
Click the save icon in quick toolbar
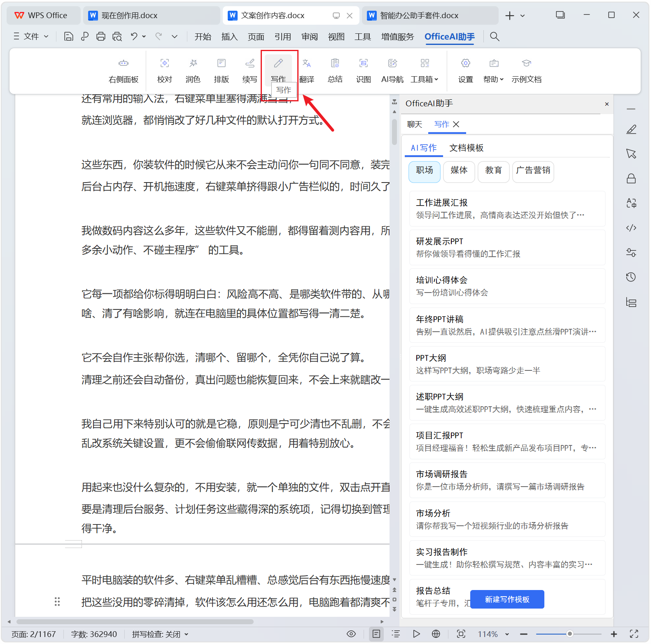pos(69,37)
